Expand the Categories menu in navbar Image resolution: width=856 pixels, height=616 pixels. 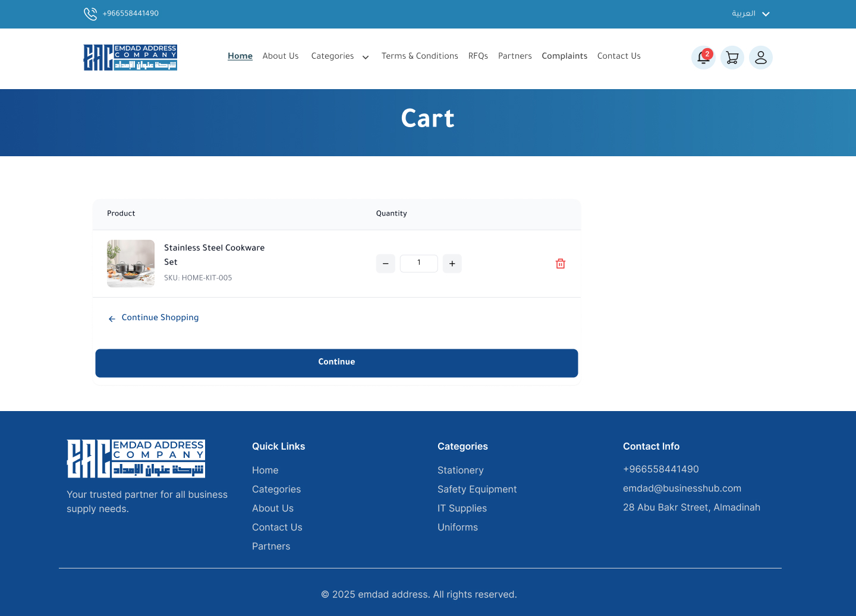tap(340, 56)
